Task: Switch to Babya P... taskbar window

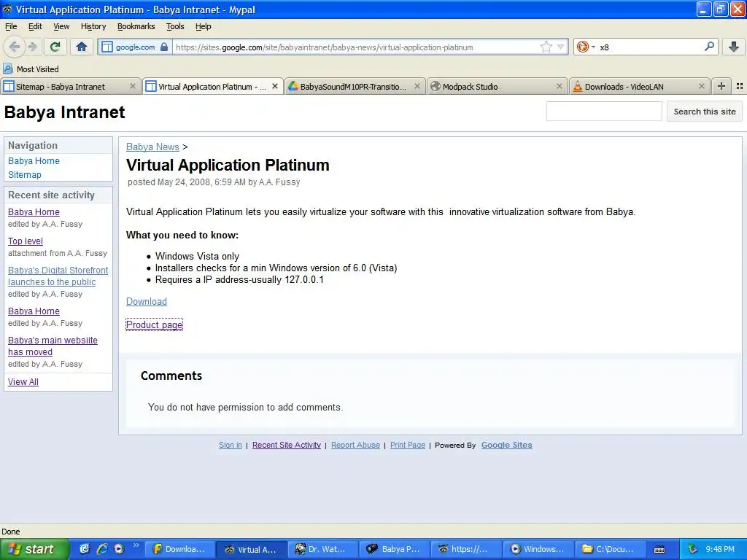Action: point(395,549)
